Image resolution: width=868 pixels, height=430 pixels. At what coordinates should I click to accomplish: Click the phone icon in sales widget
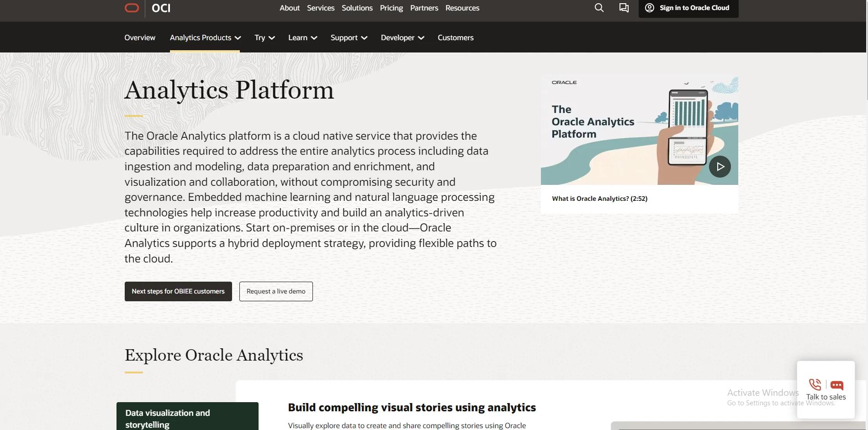pos(815,384)
